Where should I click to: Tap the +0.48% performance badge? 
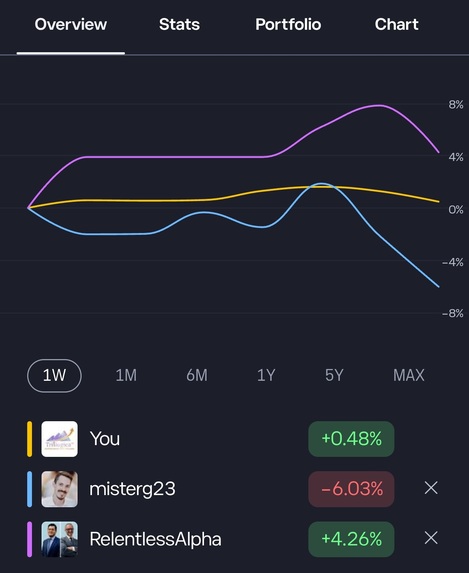click(351, 439)
